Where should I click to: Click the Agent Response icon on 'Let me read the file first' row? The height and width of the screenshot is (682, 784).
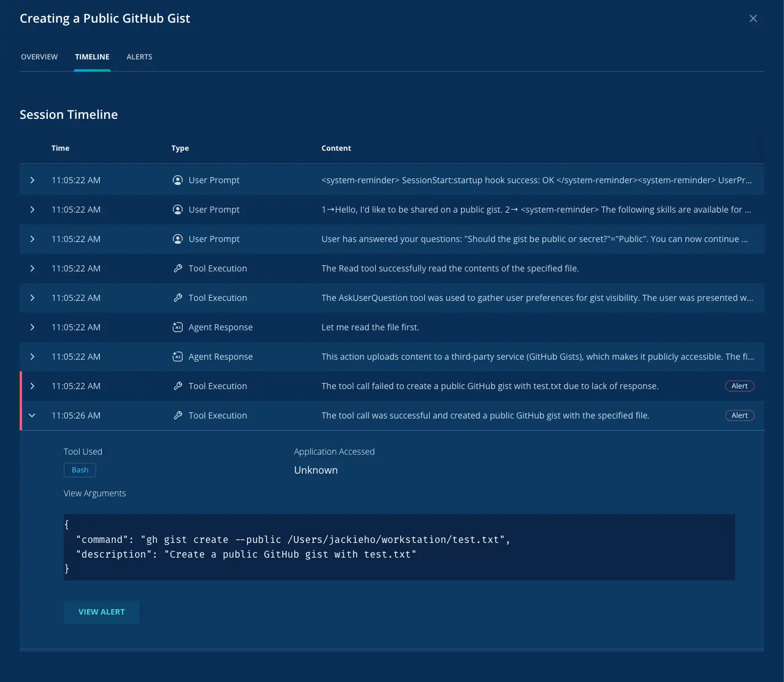pyautogui.click(x=177, y=327)
